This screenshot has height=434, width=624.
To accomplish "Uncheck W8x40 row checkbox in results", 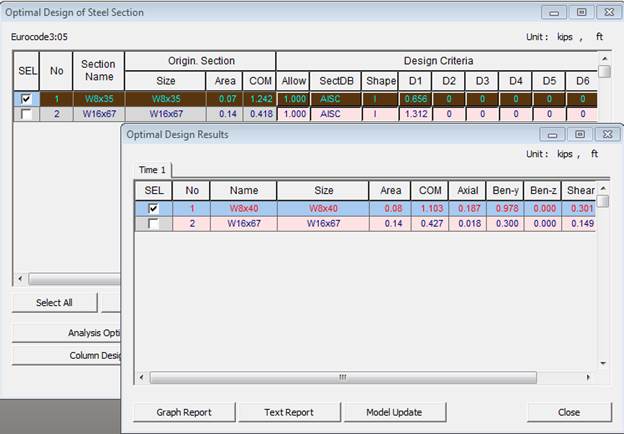I will 153,208.
